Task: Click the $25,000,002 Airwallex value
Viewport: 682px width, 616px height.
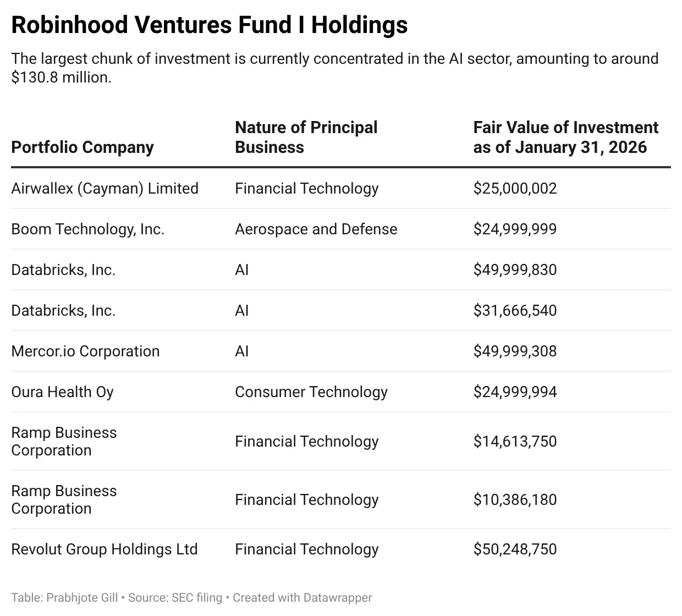Action: click(x=515, y=188)
